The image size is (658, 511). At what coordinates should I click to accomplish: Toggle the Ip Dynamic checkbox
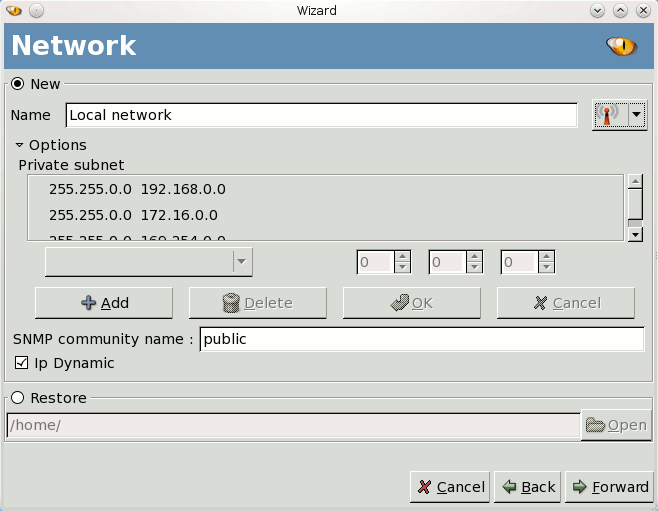tap(21, 362)
